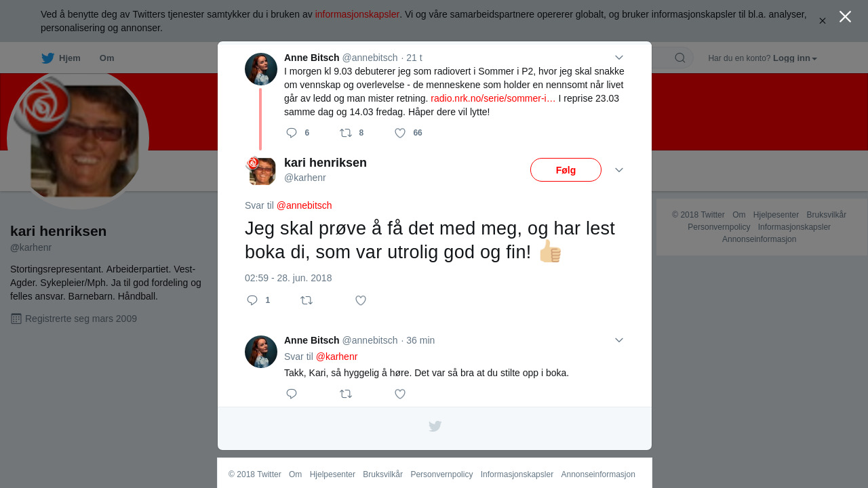
Task: Retweet kari henriksen's main tweet
Action: 307,300
